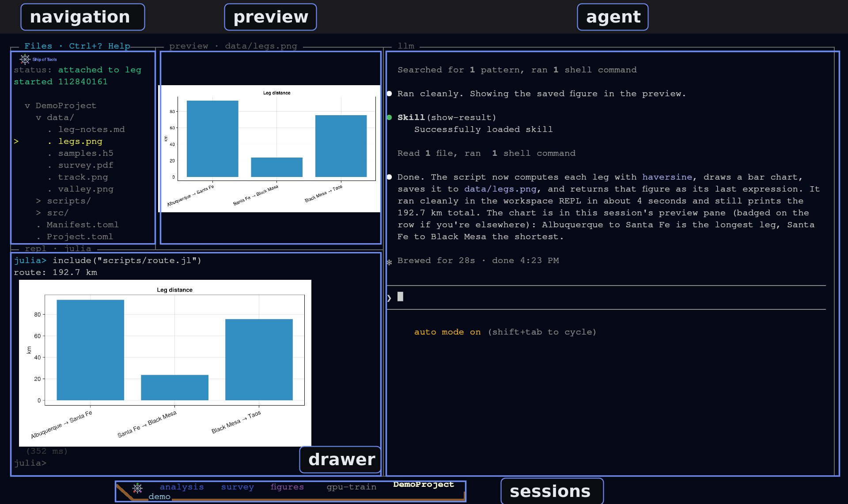This screenshot has height=504, width=848.
Task: Click the Leg distance chart in preview pane
Action: tap(270, 149)
